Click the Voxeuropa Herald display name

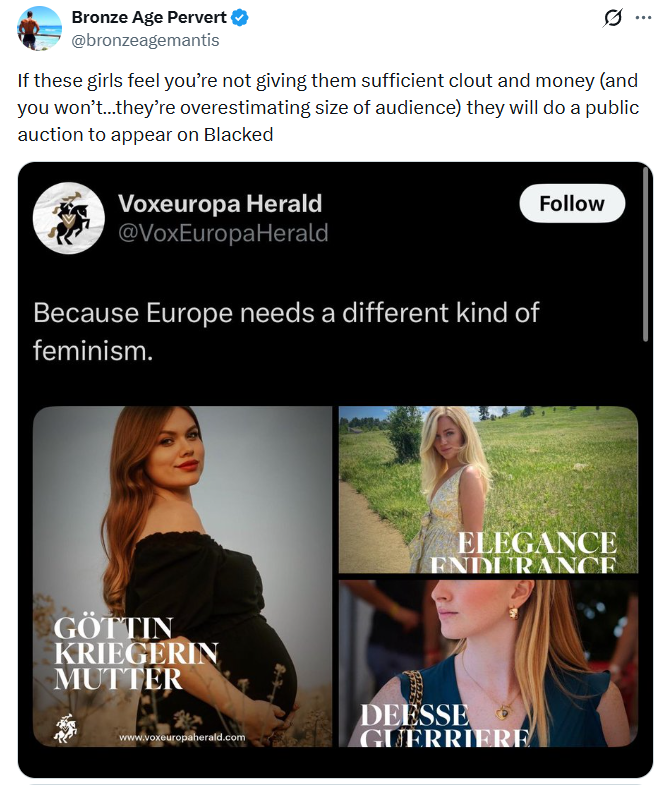(220, 204)
